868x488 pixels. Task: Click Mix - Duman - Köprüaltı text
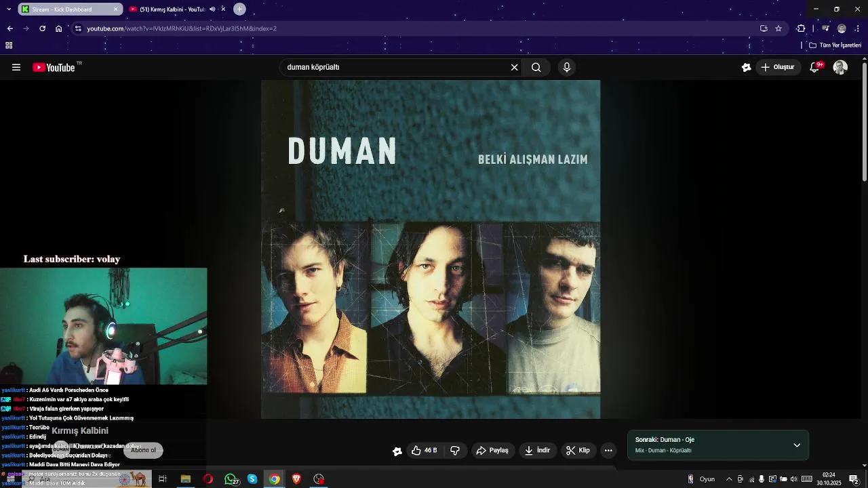(x=663, y=451)
